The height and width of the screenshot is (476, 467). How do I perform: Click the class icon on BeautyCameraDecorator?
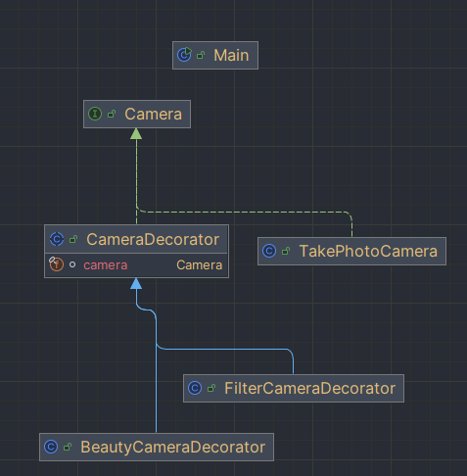click(x=51, y=447)
